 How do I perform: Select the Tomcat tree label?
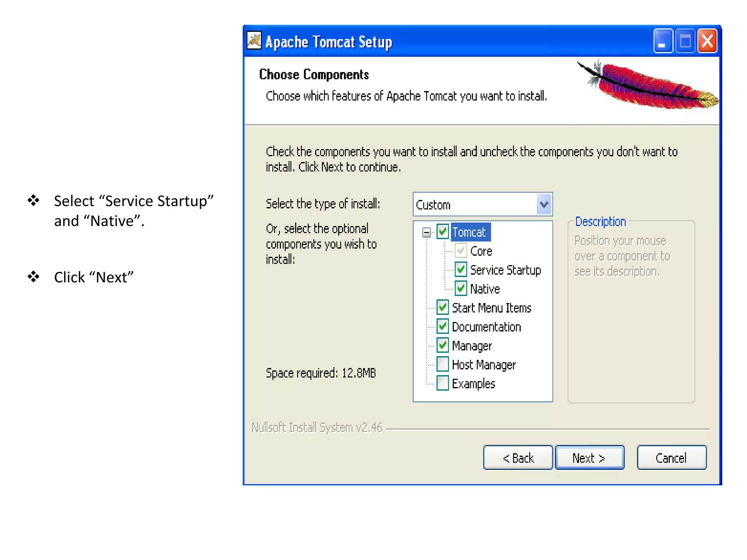(x=471, y=232)
